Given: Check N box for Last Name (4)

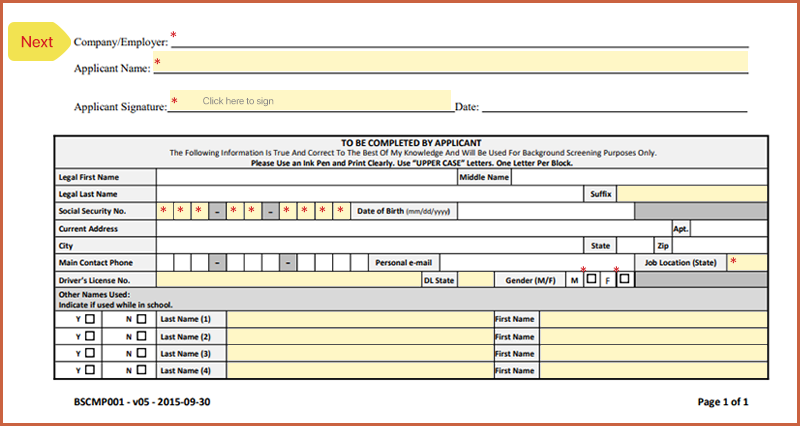Looking at the screenshot, I should pyautogui.click(x=141, y=369).
